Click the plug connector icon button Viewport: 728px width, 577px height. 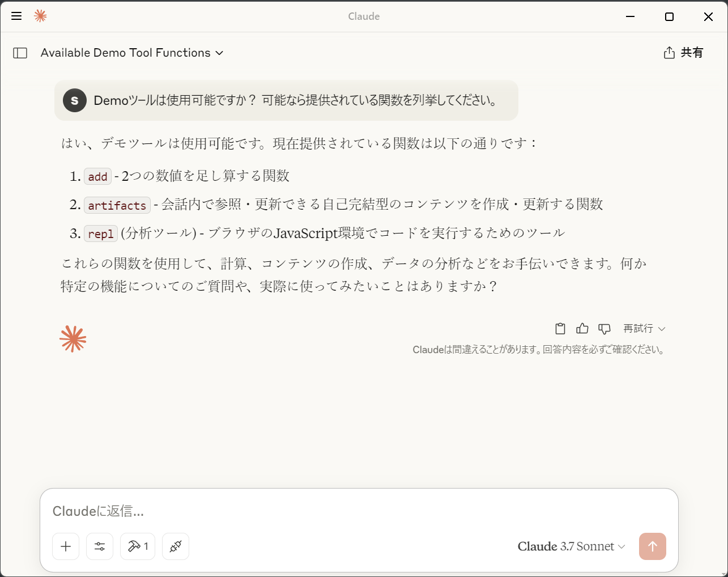176,546
